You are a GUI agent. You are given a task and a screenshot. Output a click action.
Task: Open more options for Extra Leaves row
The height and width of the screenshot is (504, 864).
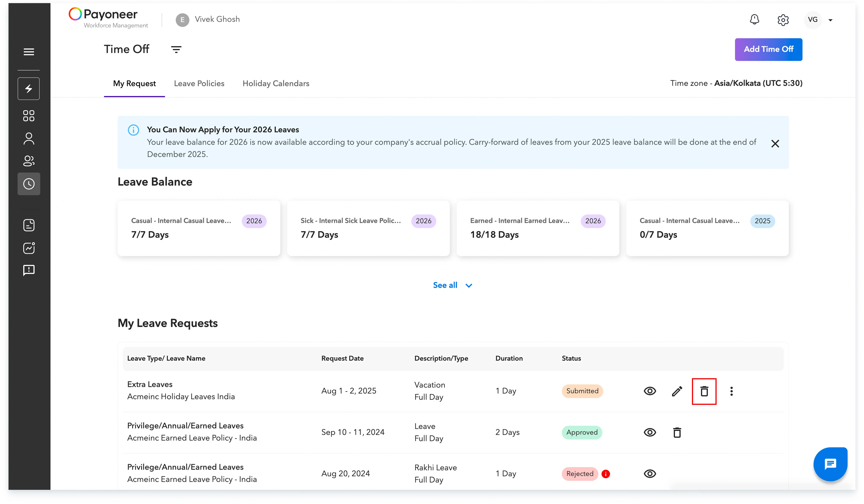tap(731, 391)
